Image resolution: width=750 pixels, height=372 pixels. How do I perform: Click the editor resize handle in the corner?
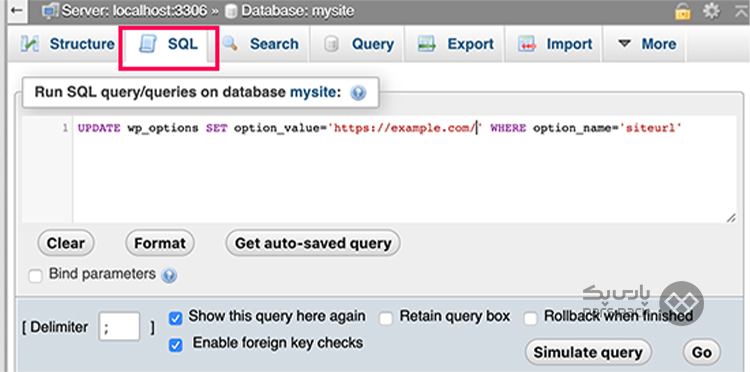pos(731,218)
